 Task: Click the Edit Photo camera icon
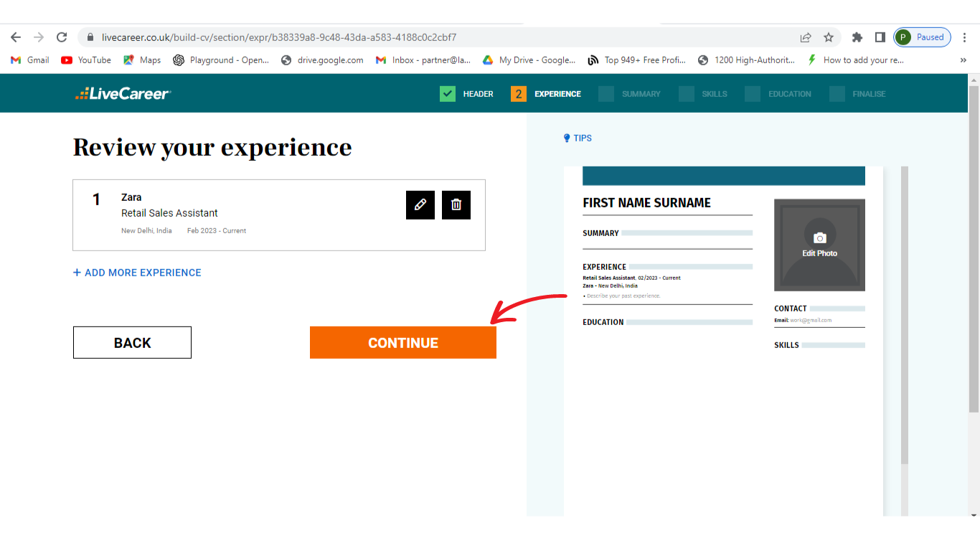819,238
